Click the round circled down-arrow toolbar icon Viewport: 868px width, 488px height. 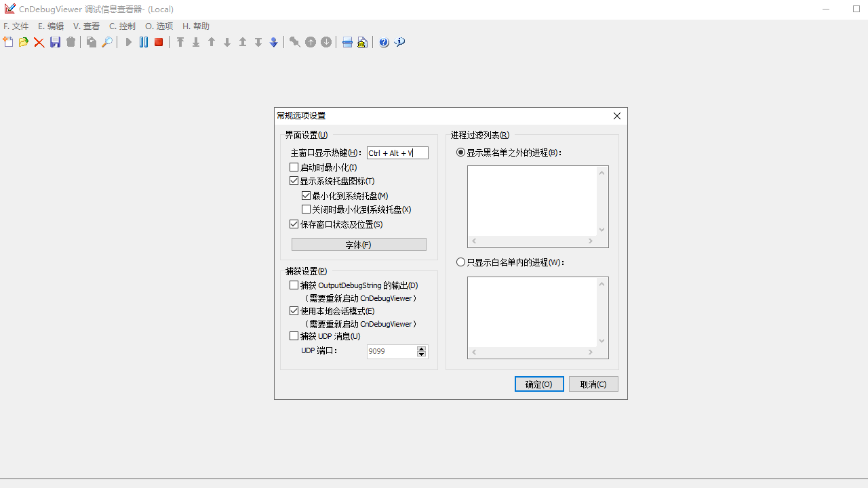tap(326, 42)
